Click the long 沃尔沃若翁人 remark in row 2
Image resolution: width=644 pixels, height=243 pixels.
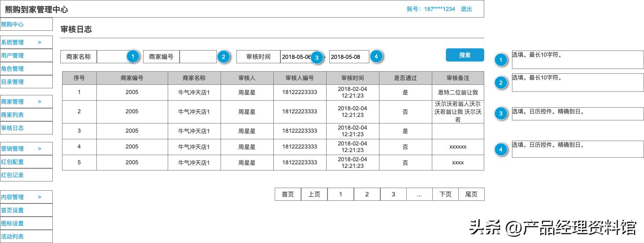(x=458, y=112)
